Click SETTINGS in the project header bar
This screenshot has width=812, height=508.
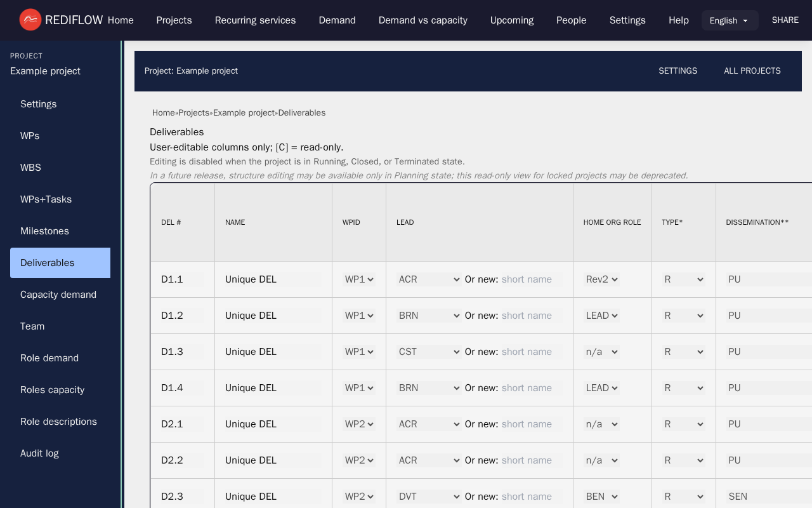pos(678,71)
